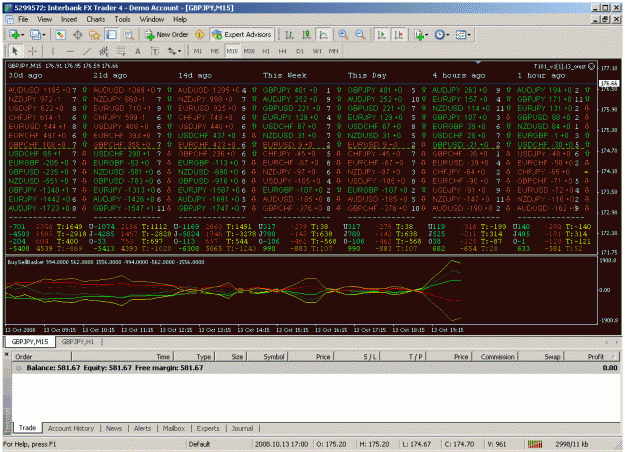This screenshot has width=625, height=452.
Task: Select the crosshair tool
Action: pos(32,51)
